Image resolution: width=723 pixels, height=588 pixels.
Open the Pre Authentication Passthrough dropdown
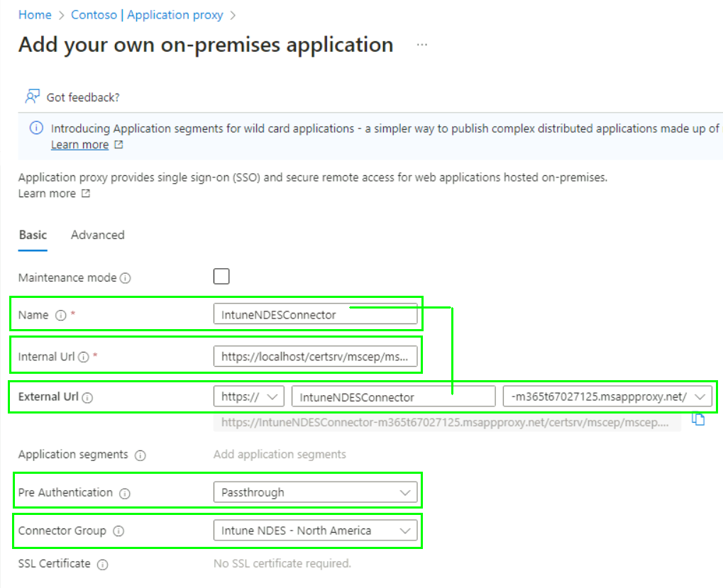click(x=315, y=492)
